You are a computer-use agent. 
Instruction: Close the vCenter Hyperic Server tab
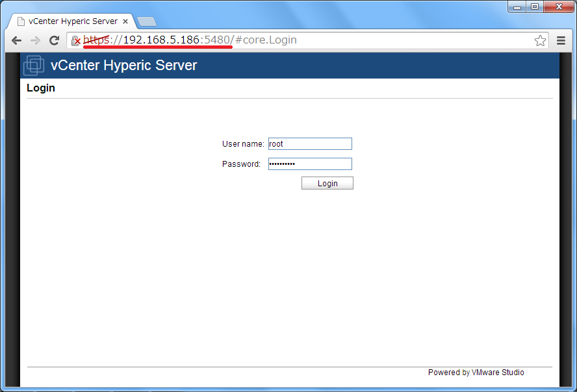pyautogui.click(x=125, y=21)
